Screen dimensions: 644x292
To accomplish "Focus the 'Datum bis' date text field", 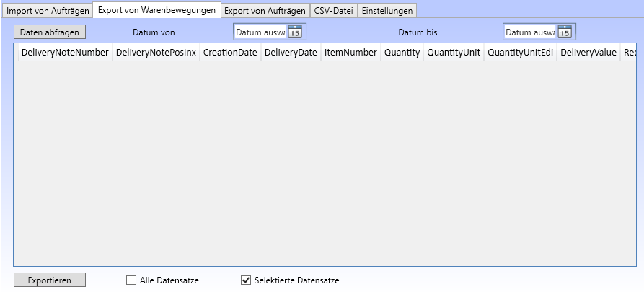I will coord(529,32).
